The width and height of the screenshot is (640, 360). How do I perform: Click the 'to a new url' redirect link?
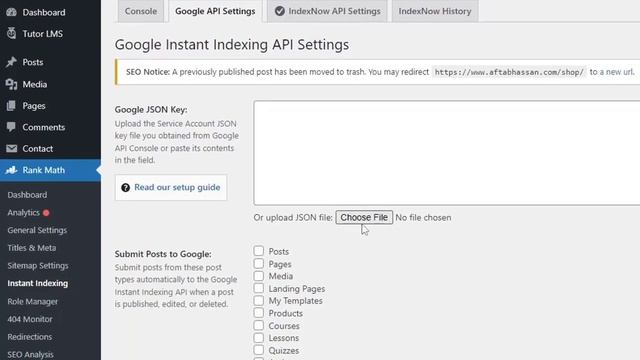(611, 72)
